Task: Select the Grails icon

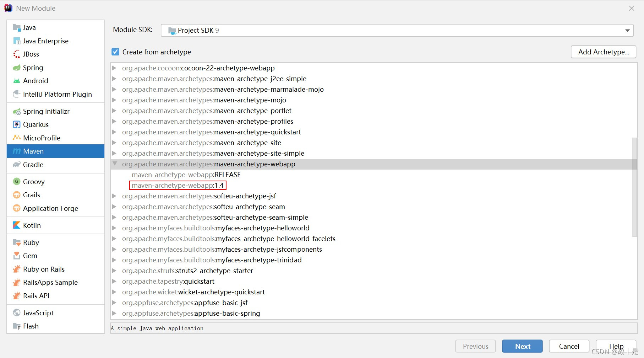Action: pos(17,195)
